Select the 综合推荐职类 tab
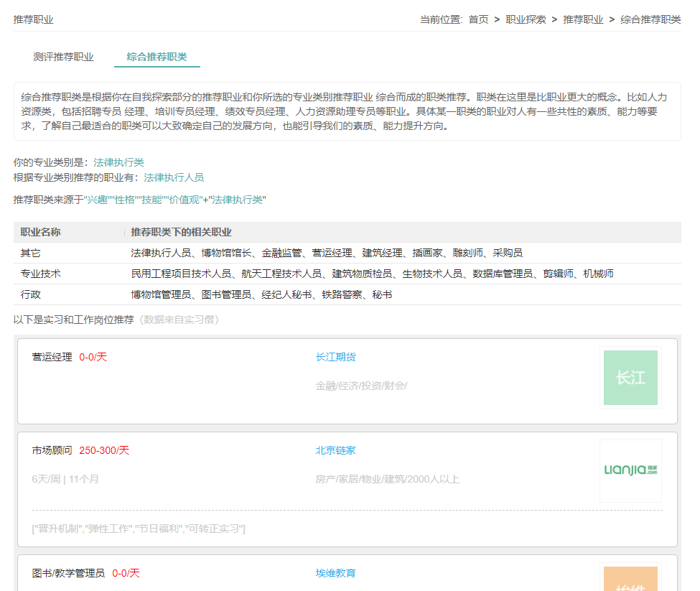This screenshot has width=700, height=591. click(x=157, y=57)
